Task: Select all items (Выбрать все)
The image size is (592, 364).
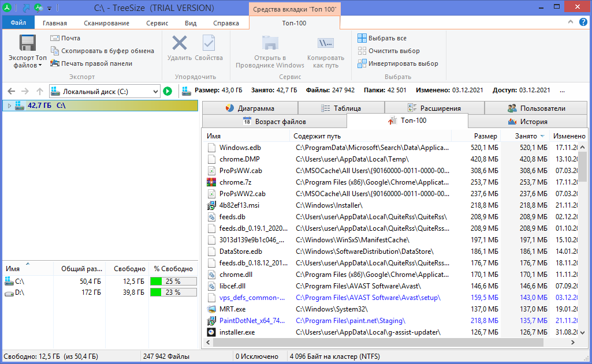Action: click(x=382, y=38)
